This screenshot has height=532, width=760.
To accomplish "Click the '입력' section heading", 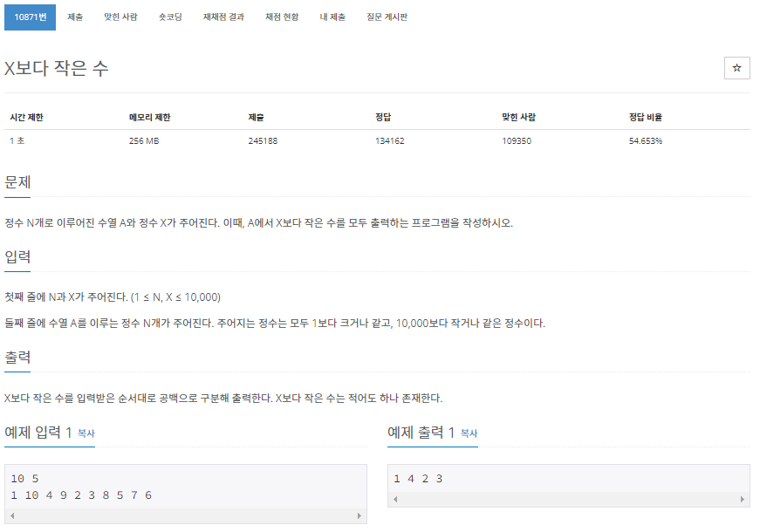I will click(x=17, y=256).
